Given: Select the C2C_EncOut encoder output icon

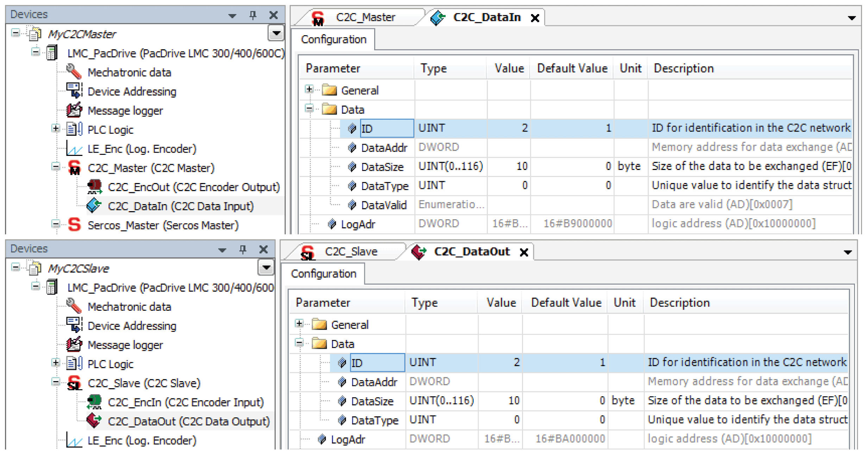Looking at the screenshot, I should point(94,187).
